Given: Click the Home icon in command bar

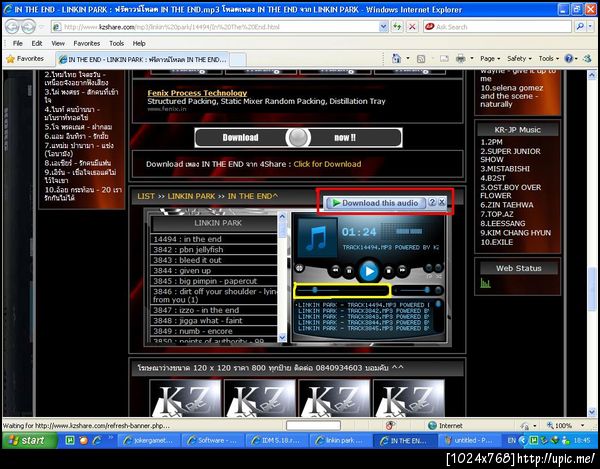Looking at the screenshot, I should [x=396, y=58].
